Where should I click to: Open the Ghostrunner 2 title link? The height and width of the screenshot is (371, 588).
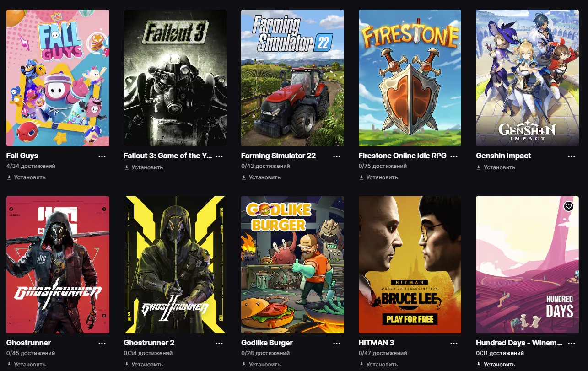149,343
